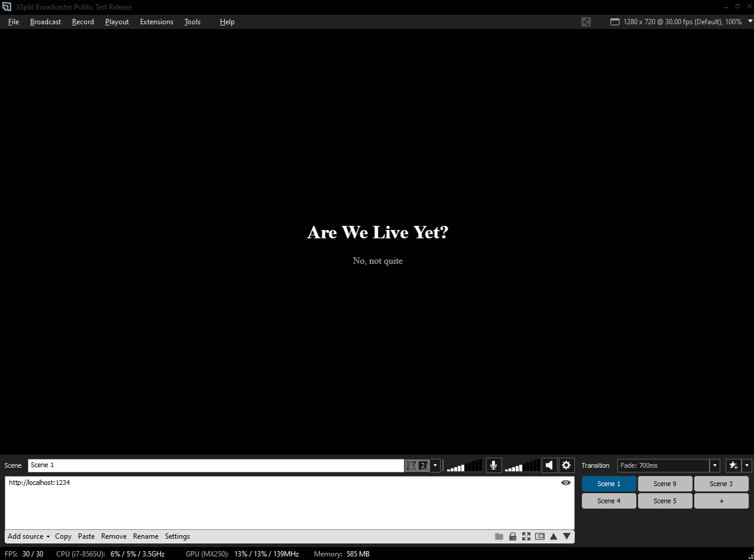Open the Extensions menu
This screenshot has height=560, width=754.
coord(157,22)
